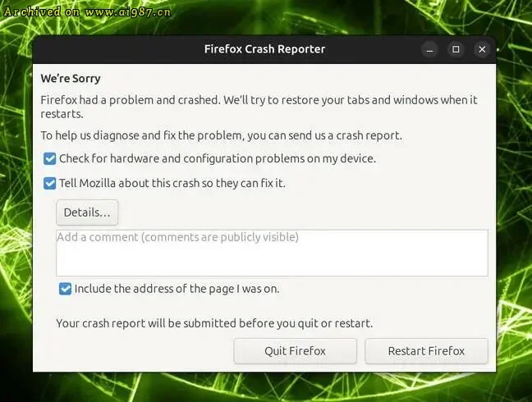Maximize the Crash Reporter window
Screen dimensions: 532x402
click(456, 49)
